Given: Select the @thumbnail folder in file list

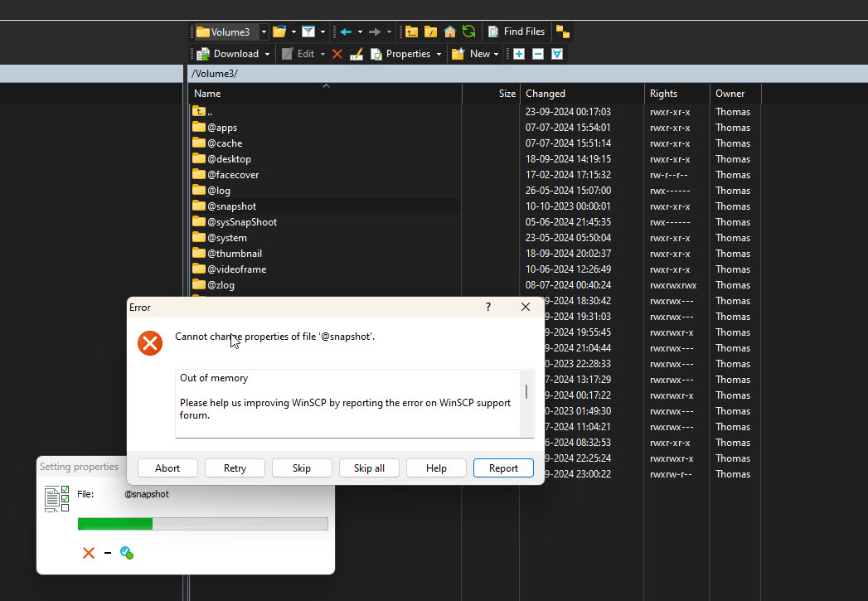Looking at the screenshot, I should coord(234,254).
